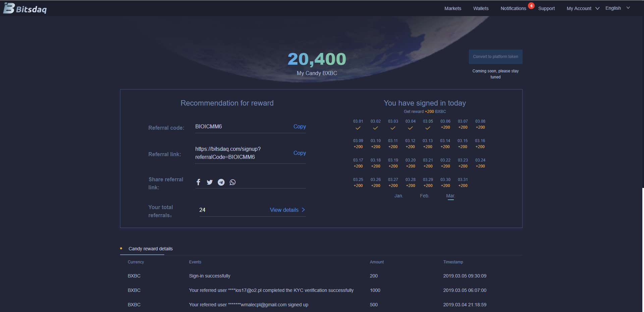Click the 03.05 signed-in checkmark
The image size is (644, 312).
point(428,128)
